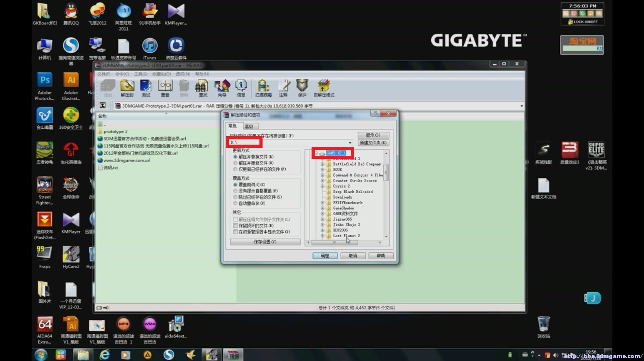Click the 解压到 (Extract To) toolbar icon
The height and width of the screenshot is (361, 644).
coord(127,88)
